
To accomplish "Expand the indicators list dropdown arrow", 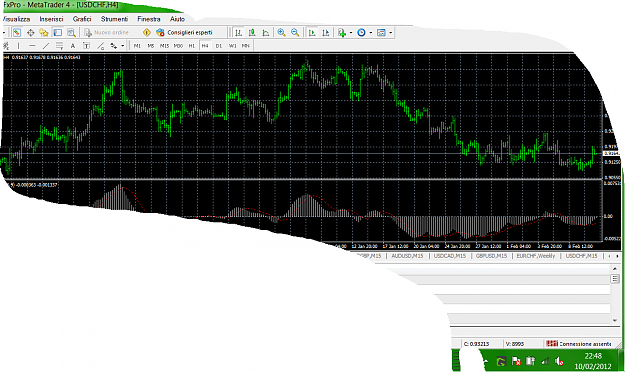I will 351,33.
